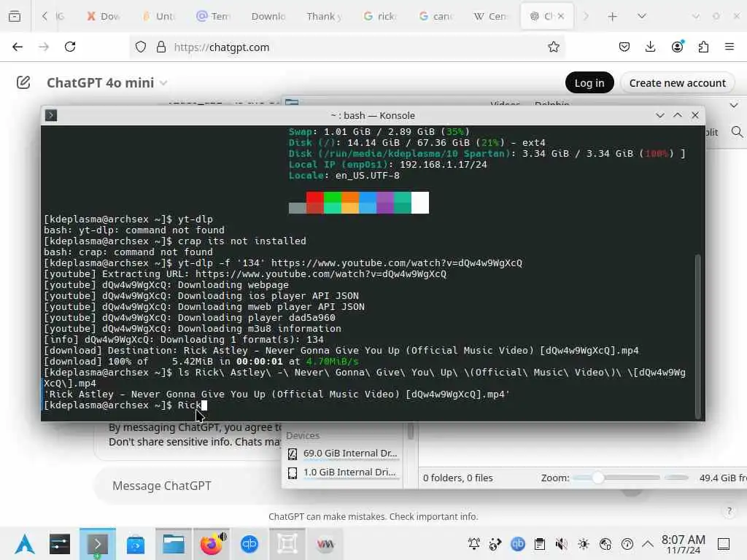Open Firefox extensions puzzle icon

tap(703, 47)
